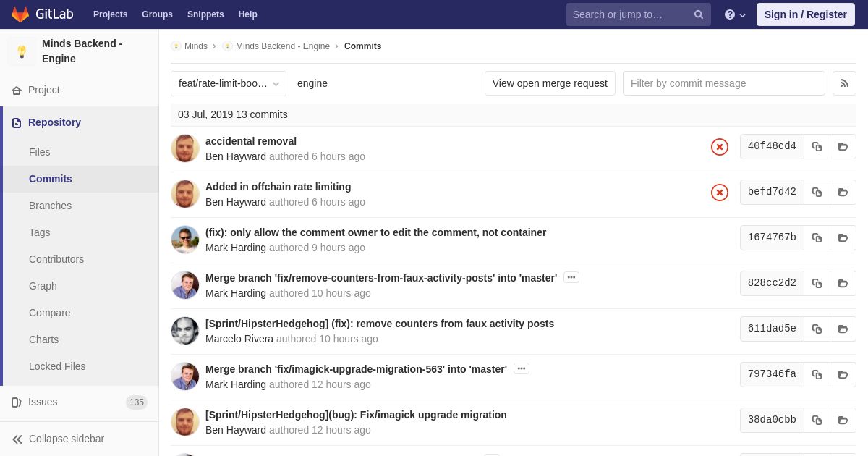Screen dimensions: 868x456
Task: Open the help question mark menu
Action: (735, 14)
